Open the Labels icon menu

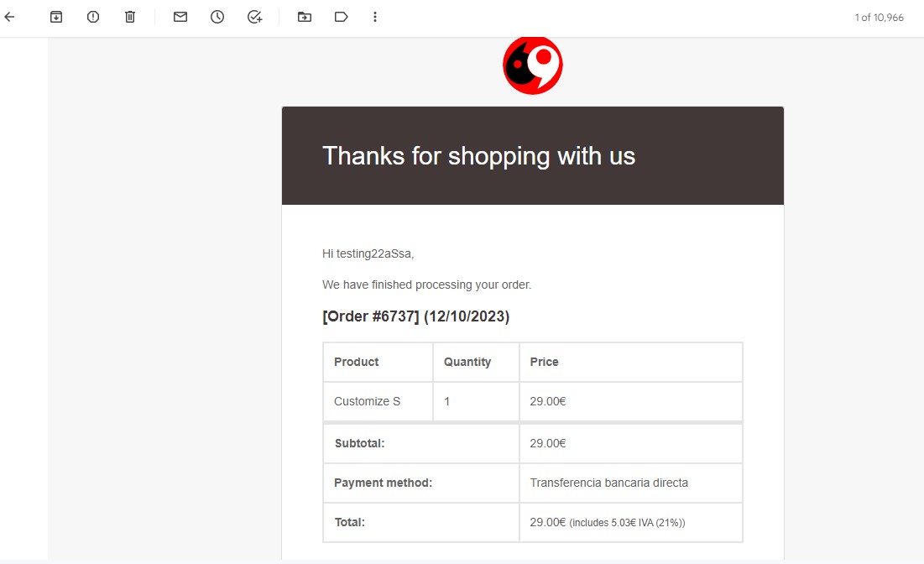click(x=342, y=17)
